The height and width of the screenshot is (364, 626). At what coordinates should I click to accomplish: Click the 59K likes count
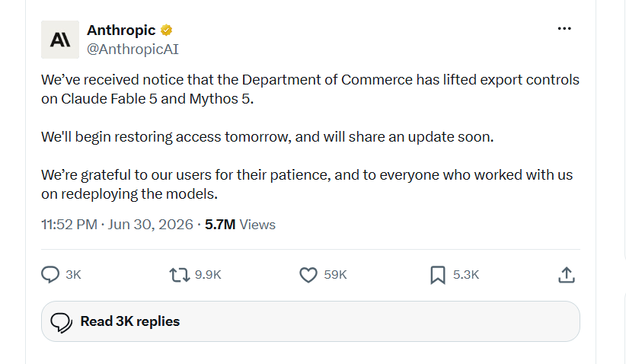[x=335, y=275]
